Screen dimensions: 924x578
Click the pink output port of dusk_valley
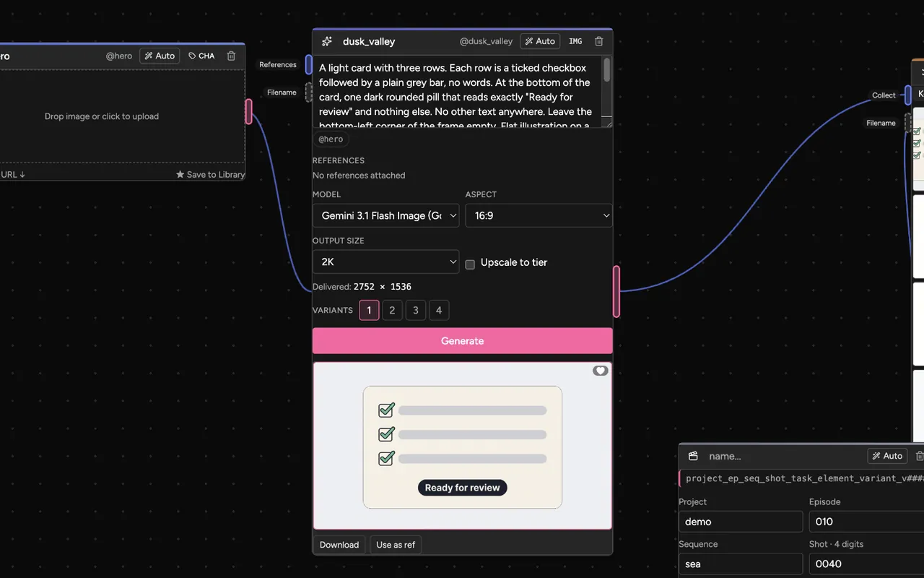click(x=616, y=292)
